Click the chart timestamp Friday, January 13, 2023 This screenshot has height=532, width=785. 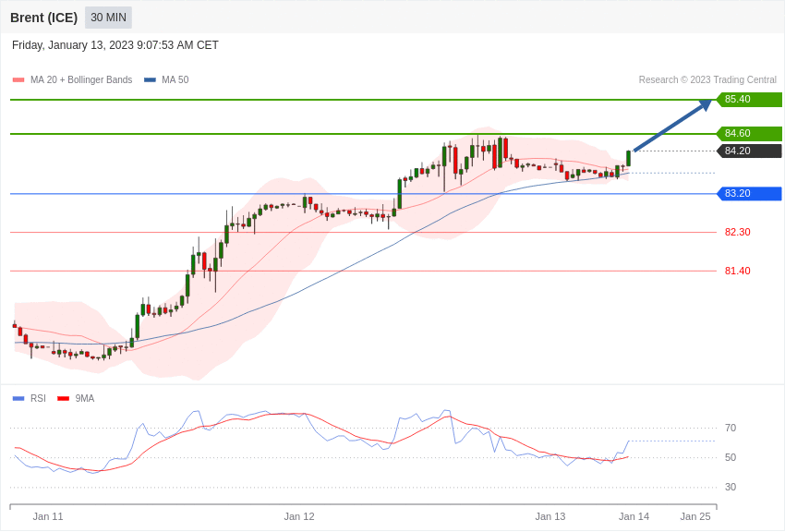coord(115,45)
